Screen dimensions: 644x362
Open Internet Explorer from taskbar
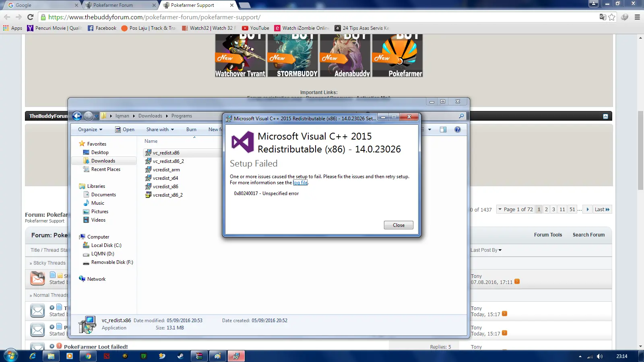pos(33,356)
